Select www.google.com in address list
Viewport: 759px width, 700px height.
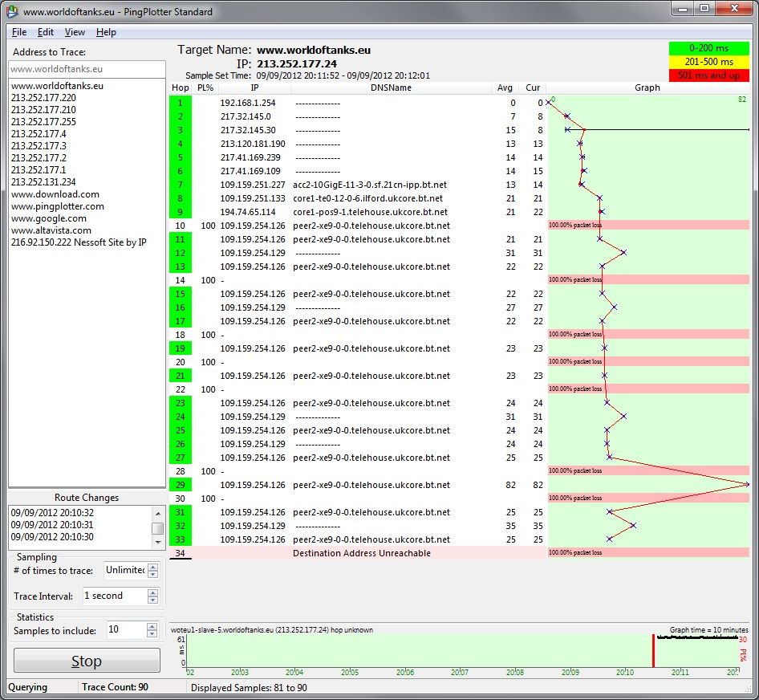(x=49, y=218)
